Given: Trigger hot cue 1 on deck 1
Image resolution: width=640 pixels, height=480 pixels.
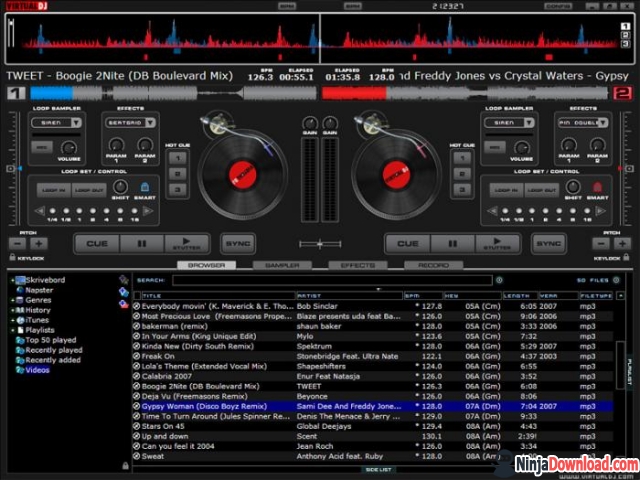Looking at the screenshot, I should [x=178, y=158].
